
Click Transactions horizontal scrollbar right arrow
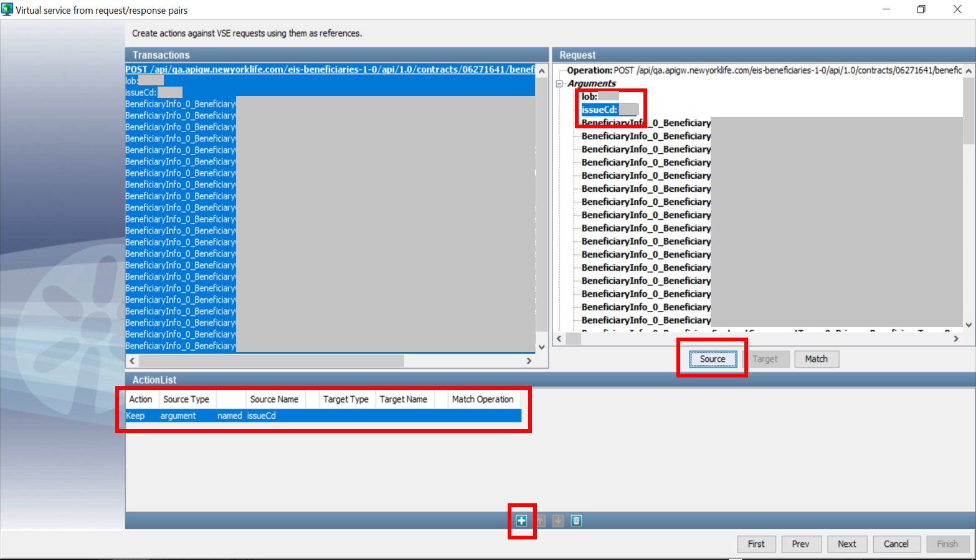[529, 361]
